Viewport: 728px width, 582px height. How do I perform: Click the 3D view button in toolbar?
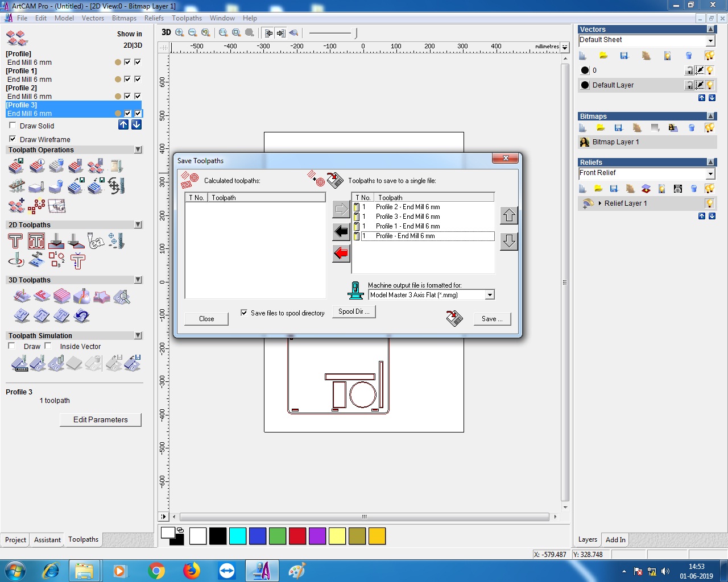click(166, 32)
